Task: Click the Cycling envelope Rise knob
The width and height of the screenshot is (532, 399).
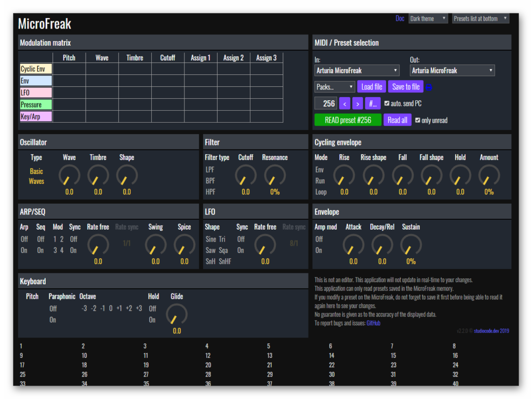Action: coord(344,176)
